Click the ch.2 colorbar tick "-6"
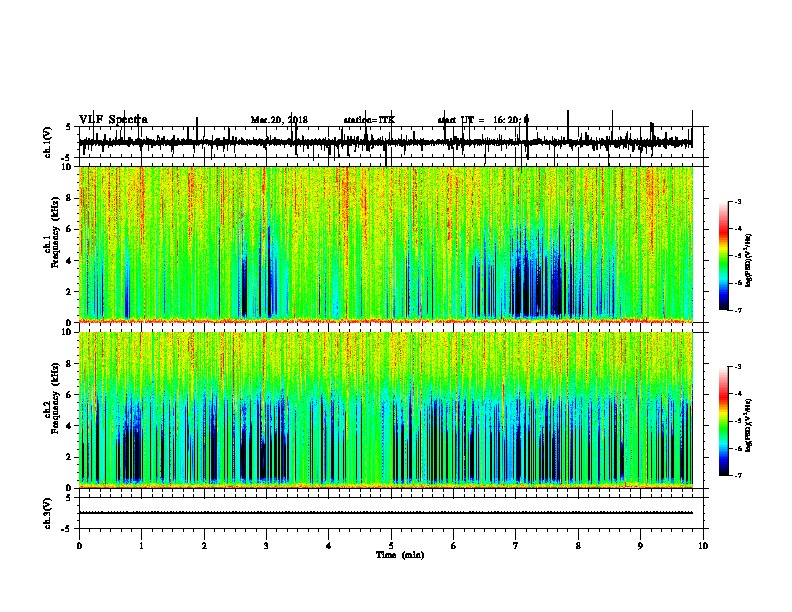Viewport: 792px width, 612px height. pos(737,448)
